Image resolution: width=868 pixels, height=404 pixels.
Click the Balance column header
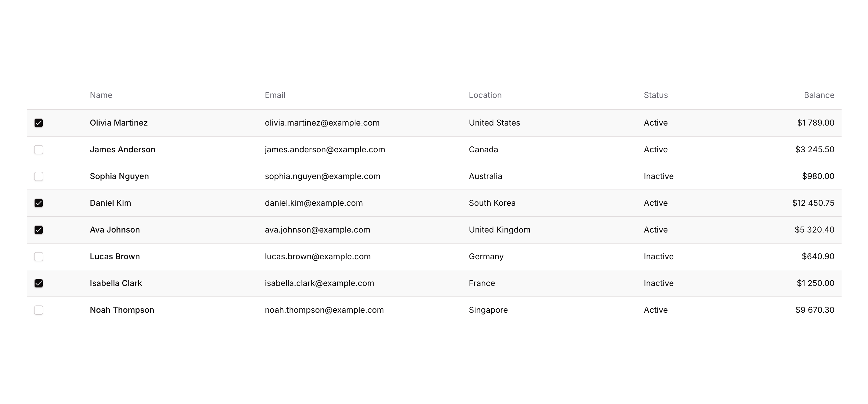pos(819,95)
